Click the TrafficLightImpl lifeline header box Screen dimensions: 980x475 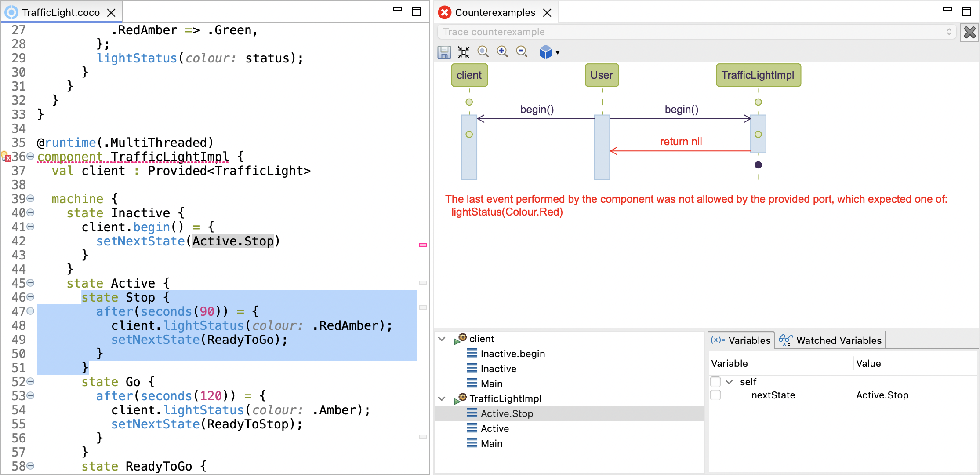point(758,75)
